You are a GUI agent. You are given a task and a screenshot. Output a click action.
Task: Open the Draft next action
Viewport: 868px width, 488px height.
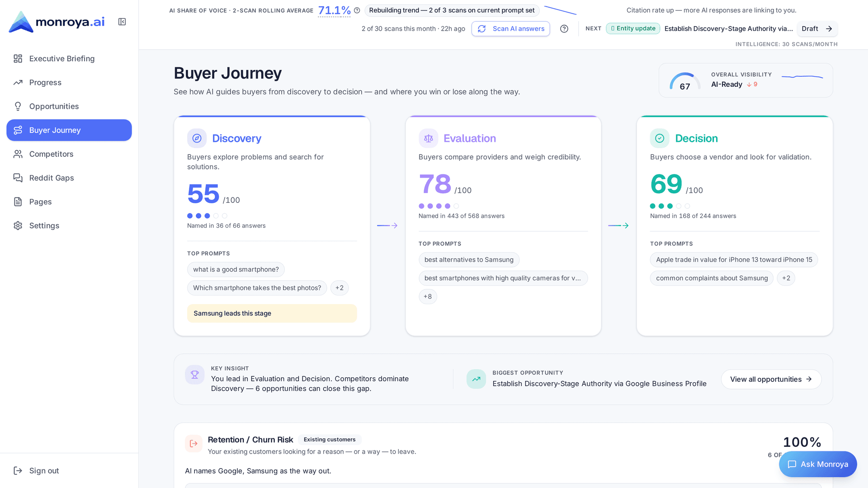[x=817, y=29]
